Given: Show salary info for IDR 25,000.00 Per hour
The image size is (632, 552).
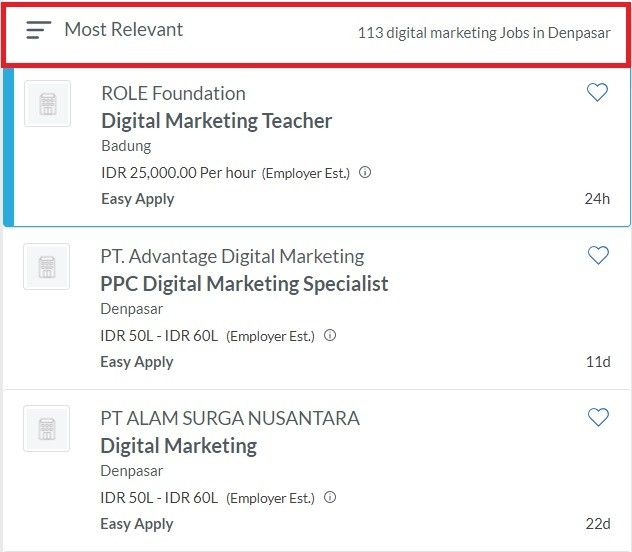Looking at the screenshot, I should coord(365,172).
